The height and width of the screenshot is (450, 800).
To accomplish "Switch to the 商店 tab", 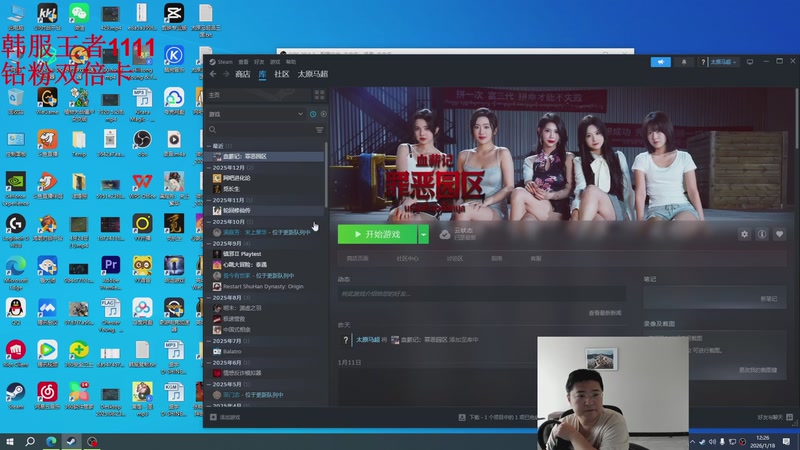I will 242,74.
